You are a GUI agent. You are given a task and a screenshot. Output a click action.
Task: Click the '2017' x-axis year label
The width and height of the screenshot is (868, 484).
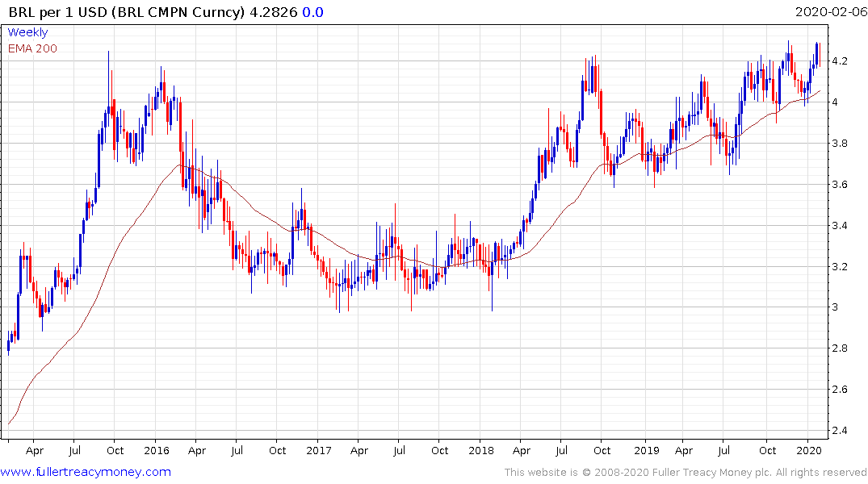click(319, 450)
